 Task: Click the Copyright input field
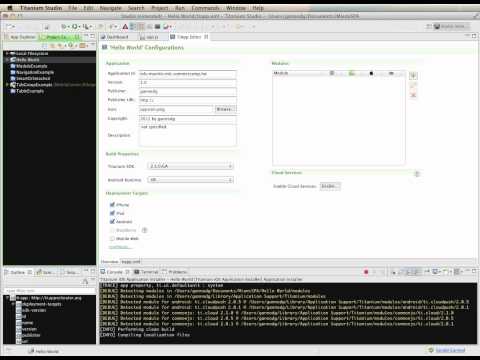coord(188,119)
